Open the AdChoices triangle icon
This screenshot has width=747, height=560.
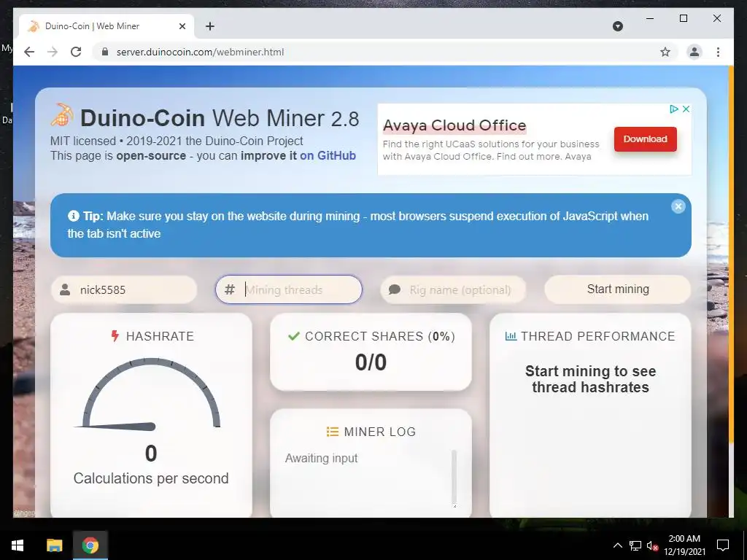(673, 109)
